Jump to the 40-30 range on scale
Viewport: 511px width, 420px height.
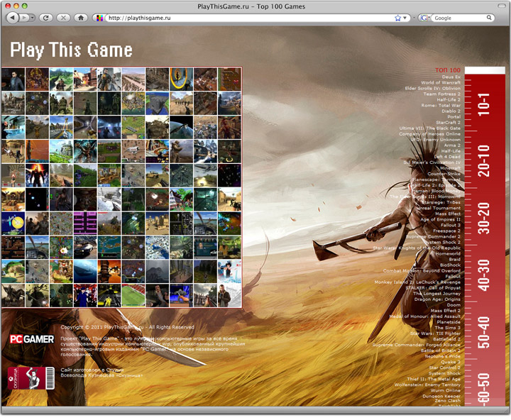[x=484, y=275]
